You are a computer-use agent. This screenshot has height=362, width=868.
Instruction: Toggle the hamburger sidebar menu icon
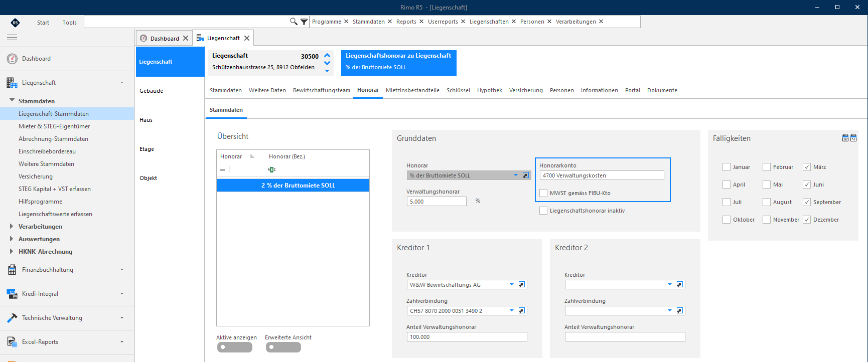click(12, 38)
